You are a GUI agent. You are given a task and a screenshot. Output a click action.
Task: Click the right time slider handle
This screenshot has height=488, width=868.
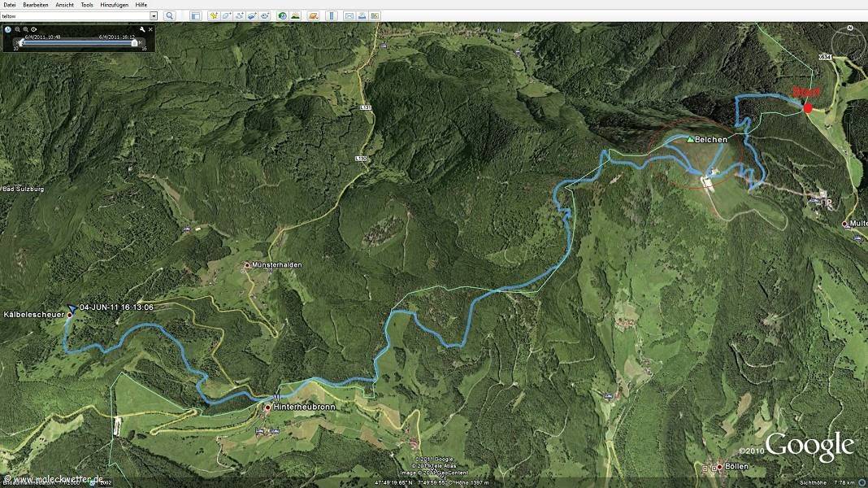tap(134, 43)
